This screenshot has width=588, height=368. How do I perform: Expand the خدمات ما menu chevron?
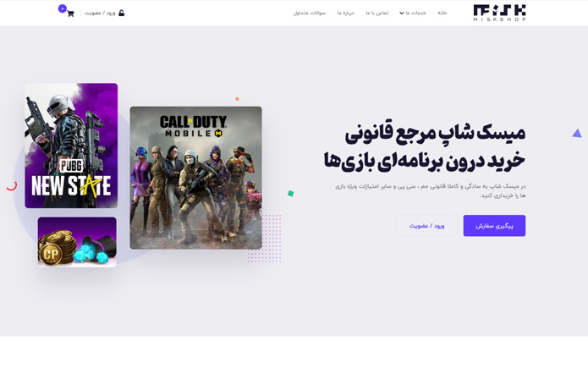point(402,14)
